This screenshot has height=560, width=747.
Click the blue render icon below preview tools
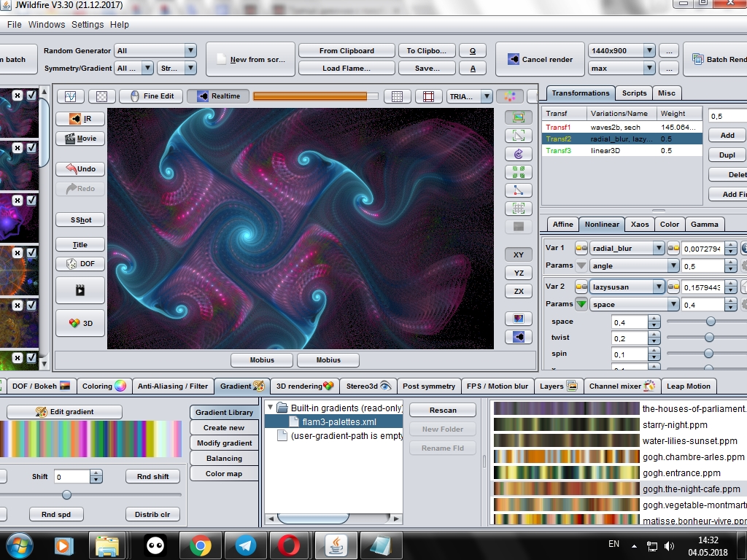[x=519, y=337]
